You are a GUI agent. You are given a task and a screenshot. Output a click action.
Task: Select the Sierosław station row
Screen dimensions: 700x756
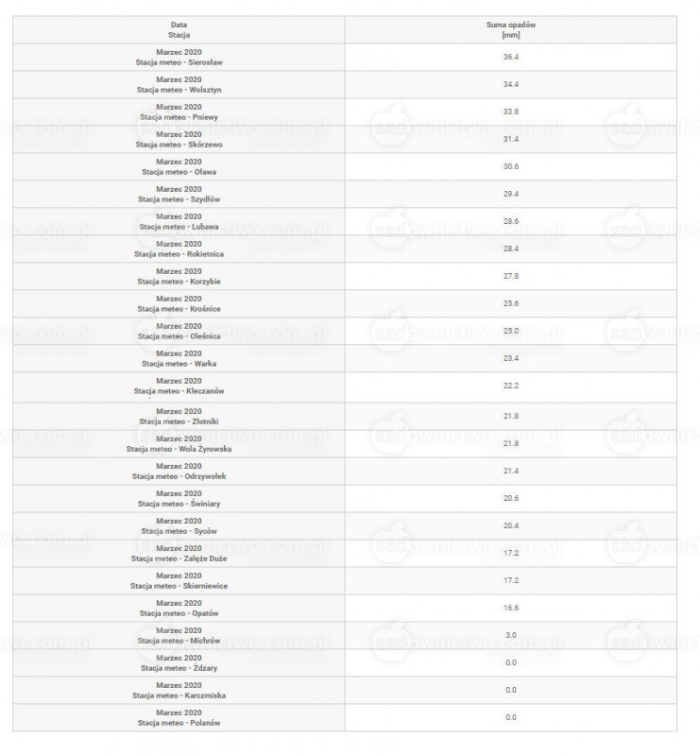point(345,58)
